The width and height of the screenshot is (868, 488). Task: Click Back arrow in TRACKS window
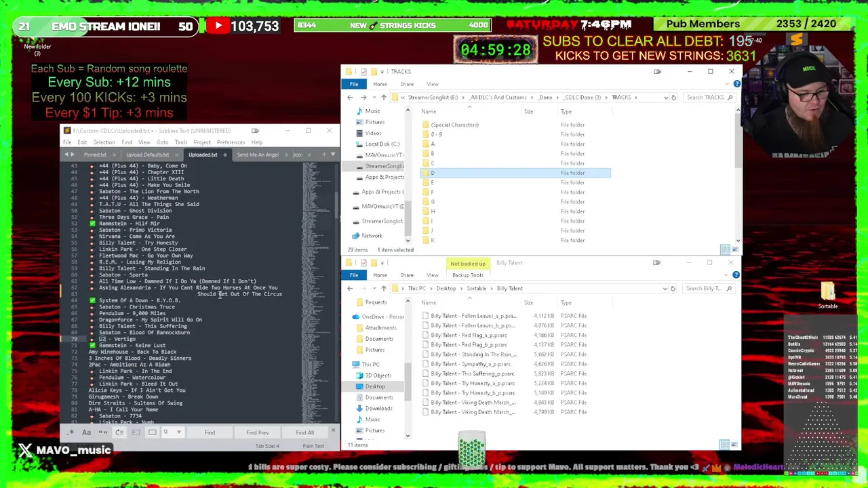tap(350, 98)
